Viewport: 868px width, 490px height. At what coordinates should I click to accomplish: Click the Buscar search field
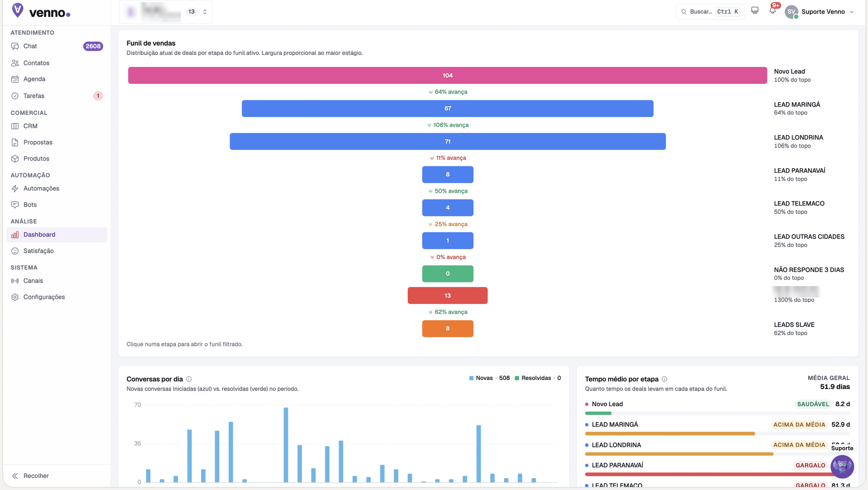710,12
